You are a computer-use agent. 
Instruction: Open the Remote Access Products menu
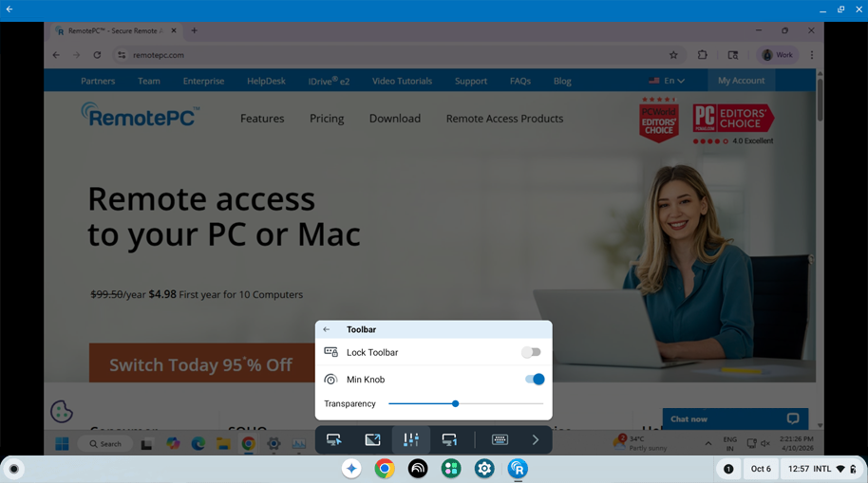[505, 119]
